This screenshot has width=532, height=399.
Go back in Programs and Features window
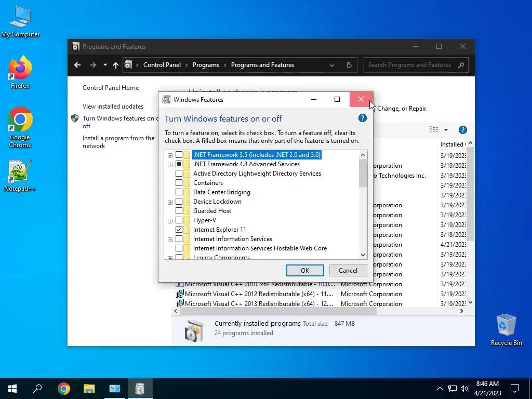[77, 65]
